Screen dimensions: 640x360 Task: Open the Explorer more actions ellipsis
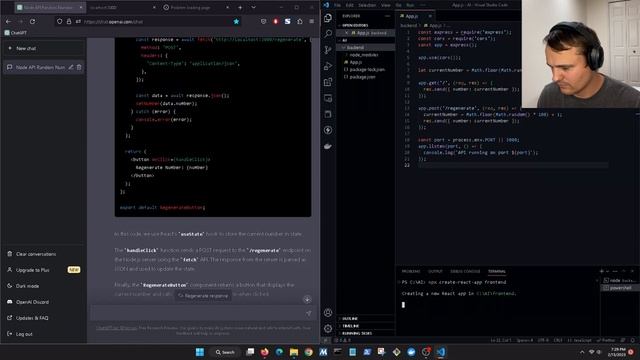[387, 16]
